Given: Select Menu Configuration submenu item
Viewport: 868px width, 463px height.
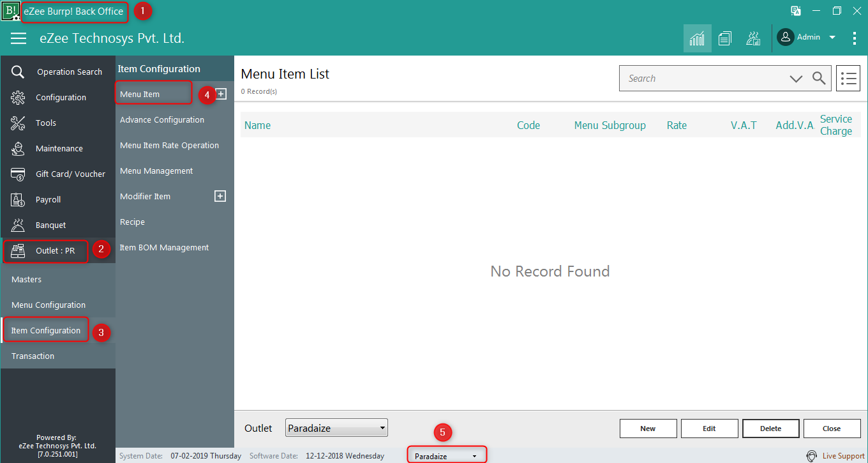Looking at the screenshot, I should point(57,305).
